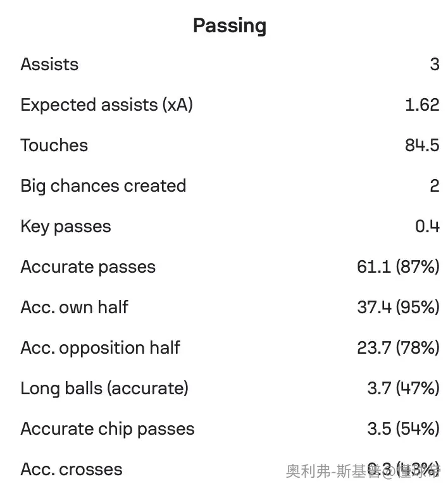This screenshot has height=486, width=448.
Task: Click the Big chances created value 2
Action: 435,186
